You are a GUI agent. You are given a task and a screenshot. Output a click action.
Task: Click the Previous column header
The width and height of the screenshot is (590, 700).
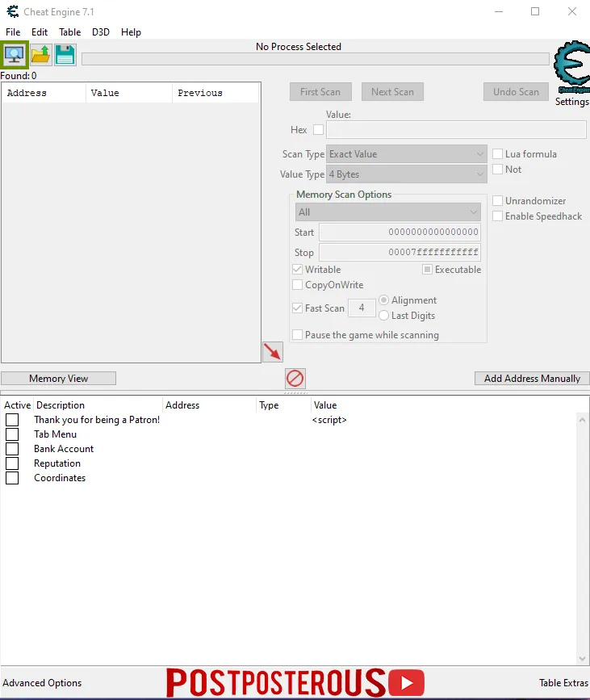click(x=215, y=93)
